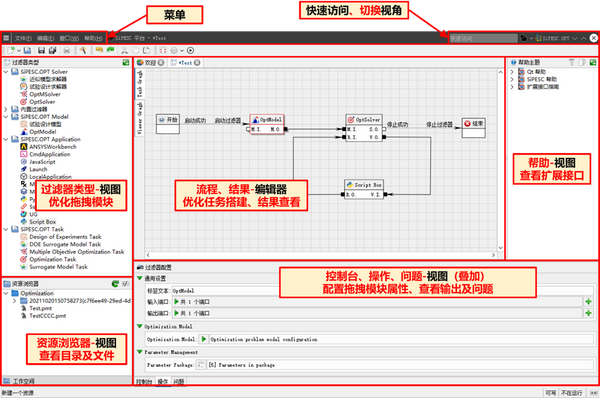Click the save toolbar icon
The image size is (600, 398).
41,50
